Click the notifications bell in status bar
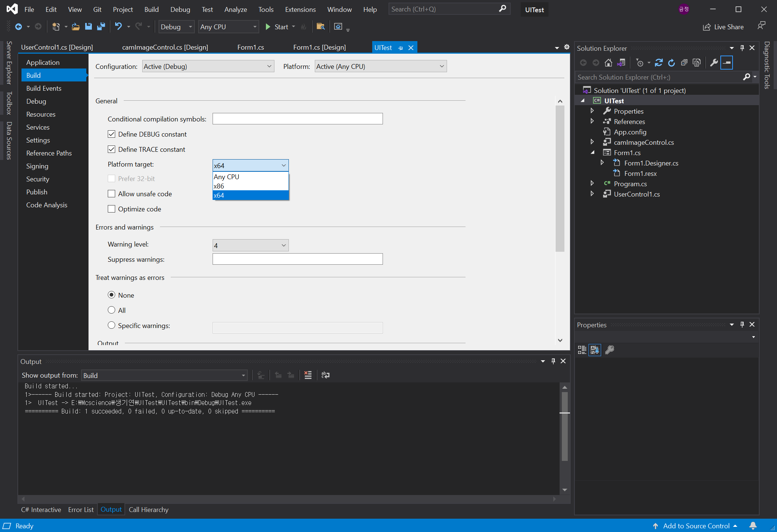This screenshot has height=532, width=777. point(753,526)
